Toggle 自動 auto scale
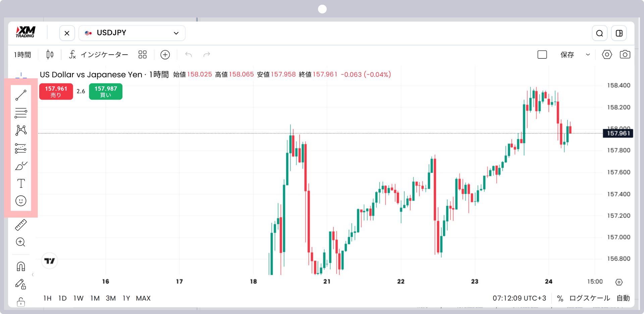 [x=623, y=298]
